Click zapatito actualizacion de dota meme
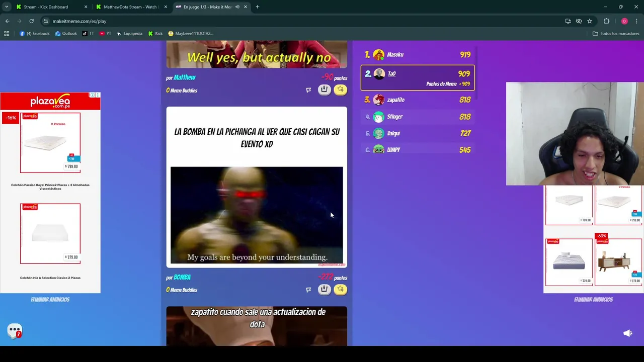644x362 pixels. [257, 326]
